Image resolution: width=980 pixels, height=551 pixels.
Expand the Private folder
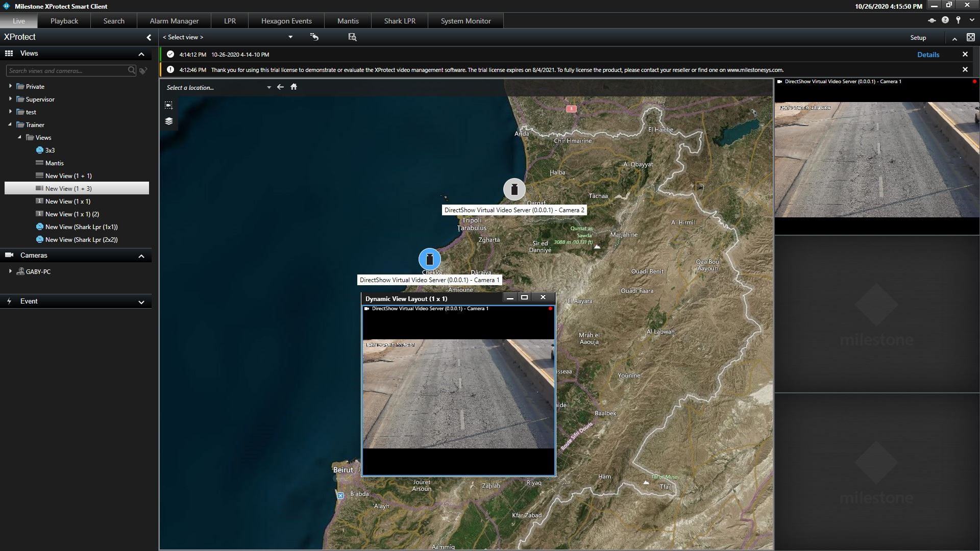click(10, 86)
